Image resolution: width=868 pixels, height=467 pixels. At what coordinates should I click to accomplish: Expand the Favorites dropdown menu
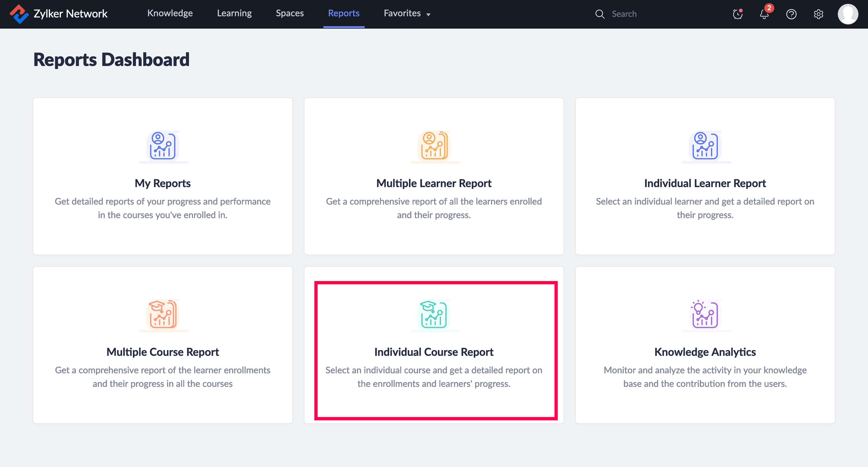pyautogui.click(x=402, y=14)
